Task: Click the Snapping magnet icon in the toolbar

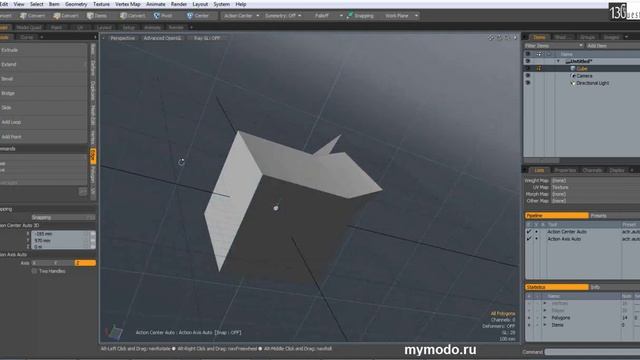Action: coord(350,16)
